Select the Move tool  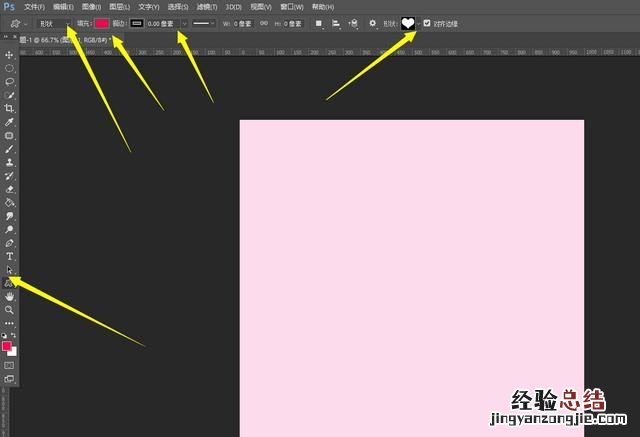10,55
